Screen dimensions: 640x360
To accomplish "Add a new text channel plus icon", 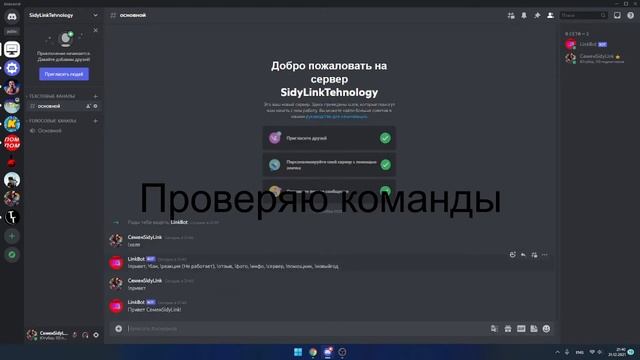I will point(96,96).
